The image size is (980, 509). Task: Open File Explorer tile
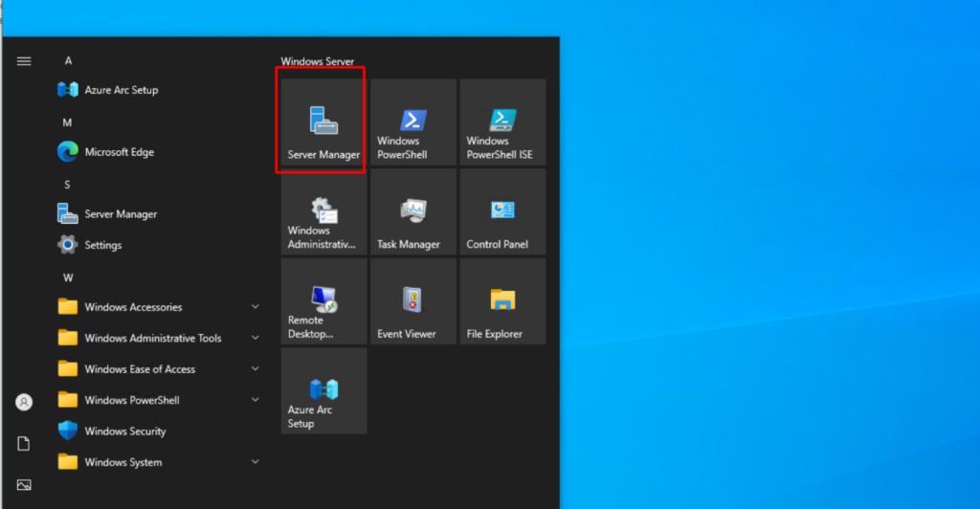(502, 302)
